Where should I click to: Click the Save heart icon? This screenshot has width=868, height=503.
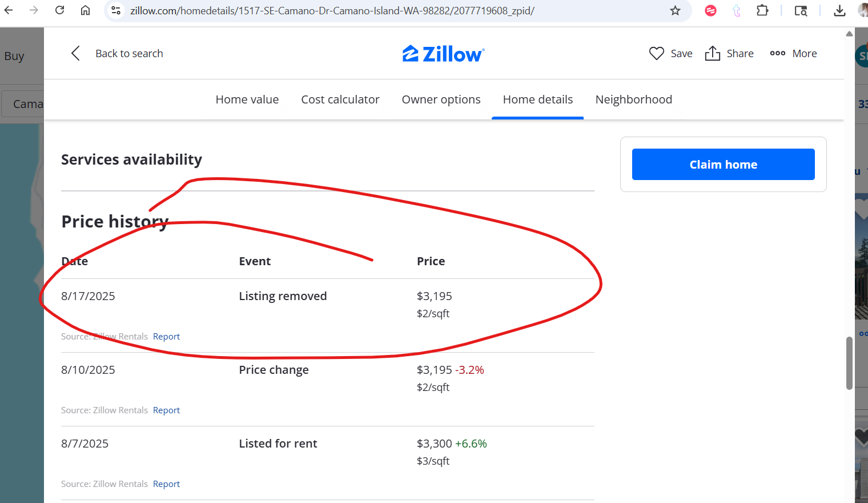(x=657, y=54)
